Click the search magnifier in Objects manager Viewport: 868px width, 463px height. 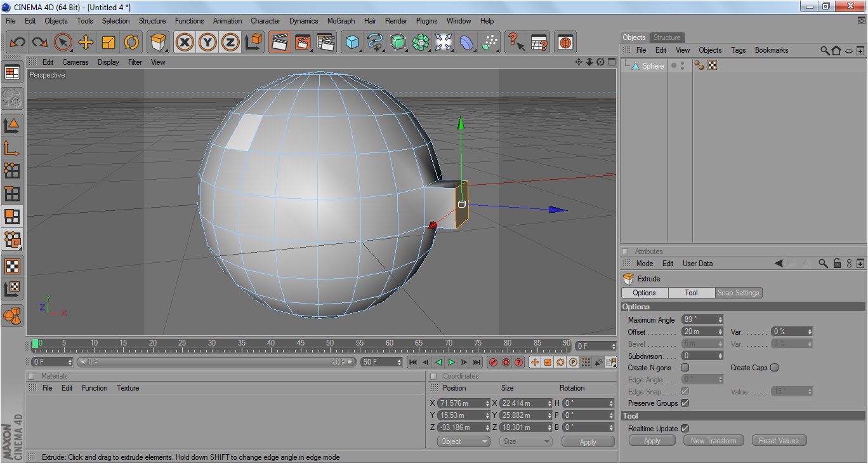coord(825,50)
